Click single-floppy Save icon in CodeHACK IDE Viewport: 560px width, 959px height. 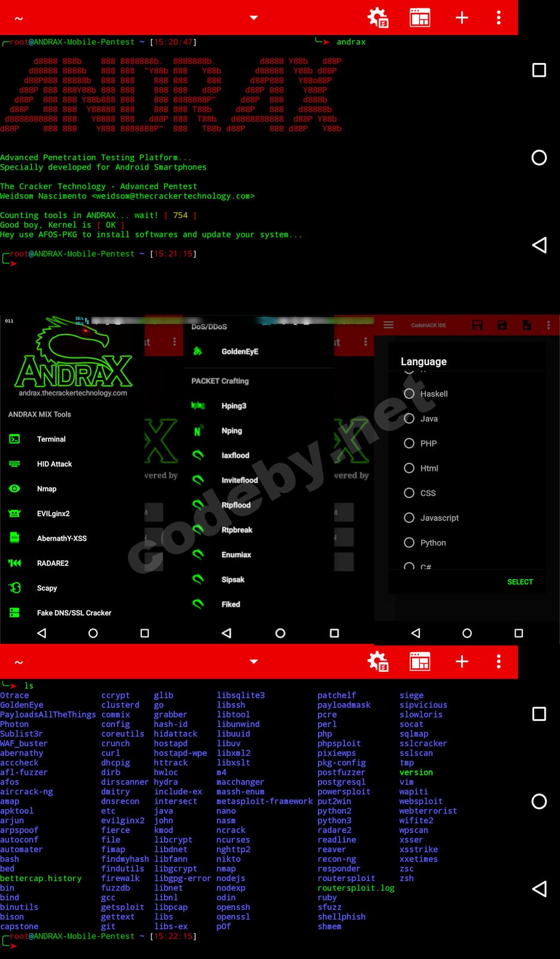tap(502, 325)
